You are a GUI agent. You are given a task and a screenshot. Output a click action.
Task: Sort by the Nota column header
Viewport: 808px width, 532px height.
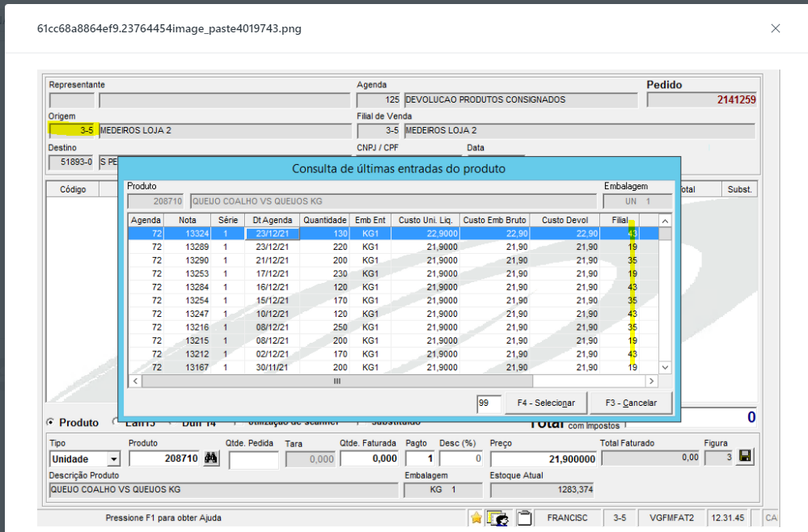[187, 220]
